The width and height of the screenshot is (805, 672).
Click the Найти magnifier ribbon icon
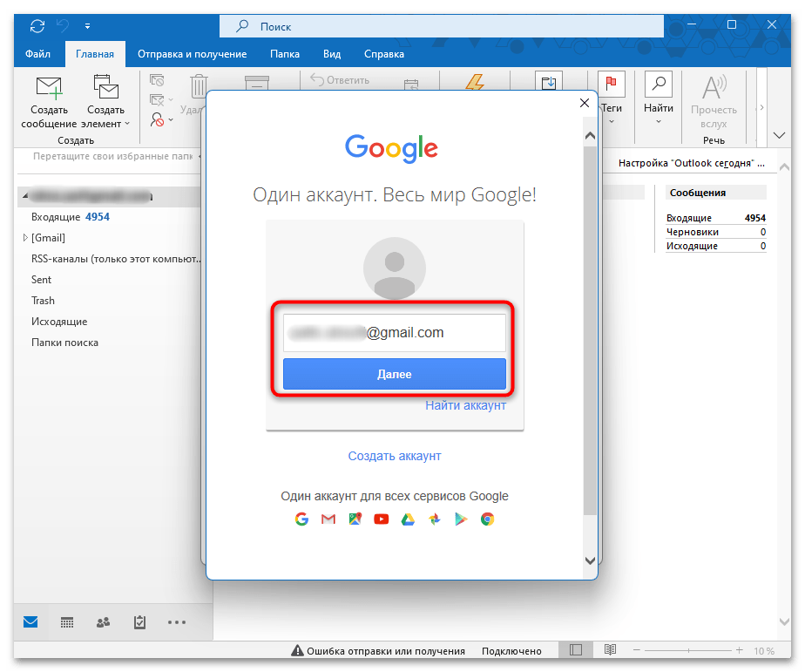pos(659,85)
